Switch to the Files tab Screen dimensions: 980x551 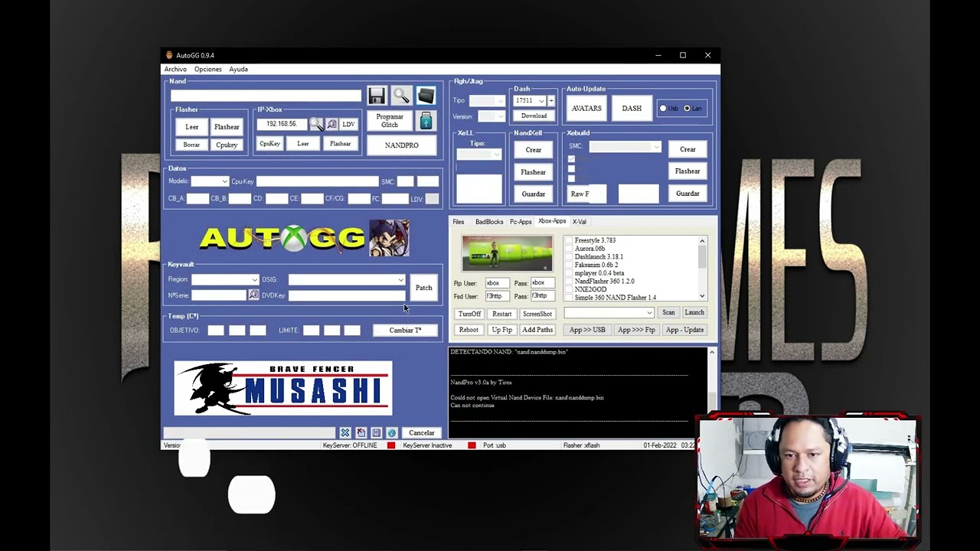pos(459,222)
